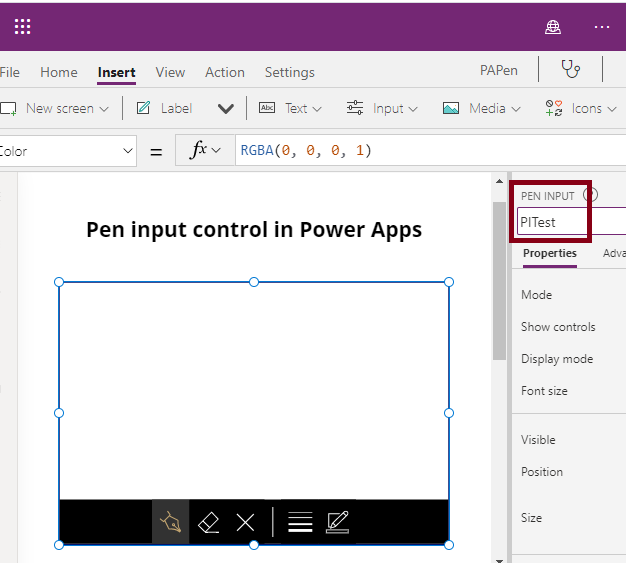Click the Icons shapes icon
The image size is (626, 563).
click(x=554, y=108)
